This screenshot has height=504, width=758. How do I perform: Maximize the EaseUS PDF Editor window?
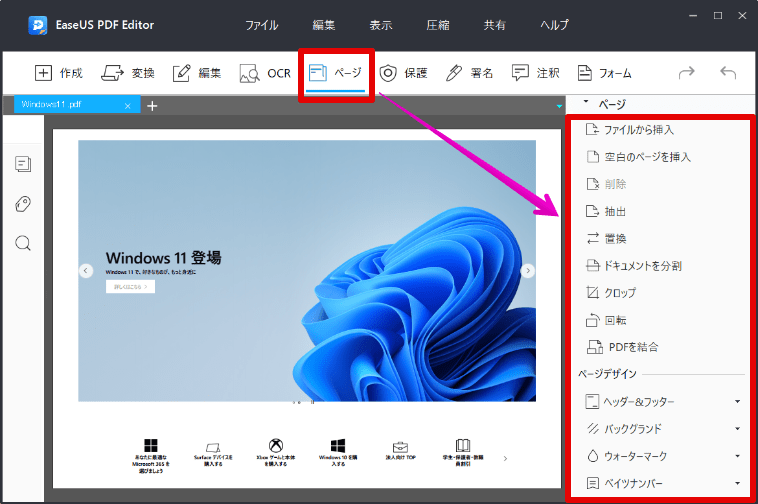[x=718, y=16]
